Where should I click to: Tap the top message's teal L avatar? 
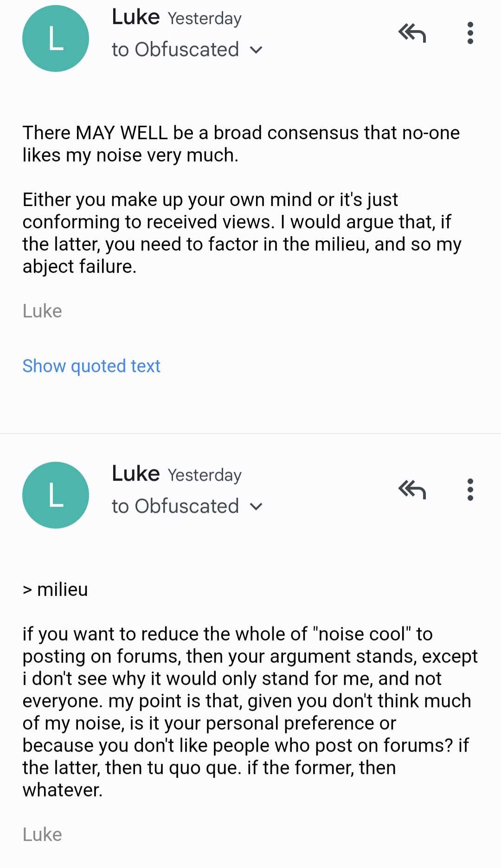pyautogui.click(x=56, y=39)
